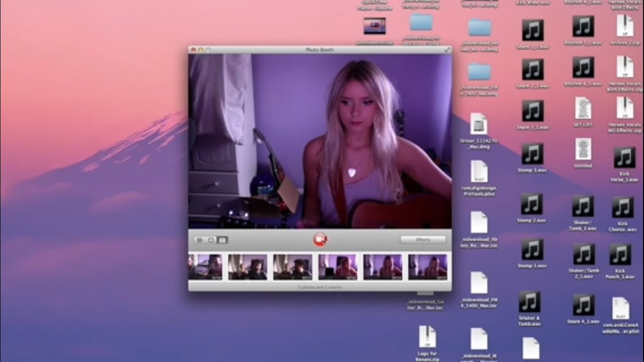
Task: Click the Photo Booth window title bar
Action: coord(320,49)
